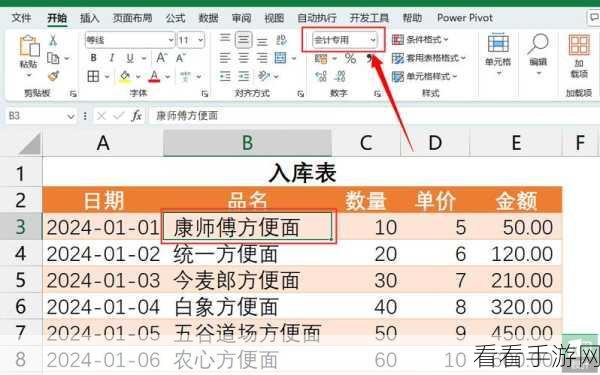Open the 文件 tab
Viewport: 600px width, 375px height.
pyautogui.click(x=21, y=18)
